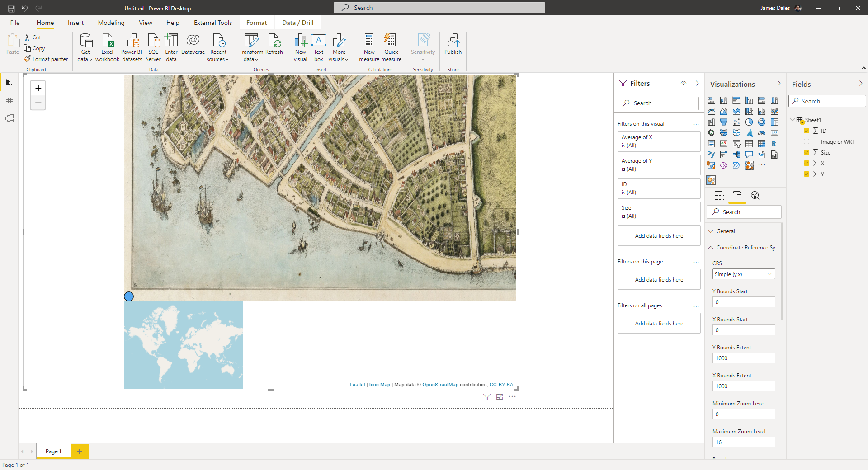Image resolution: width=868 pixels, height=470 pixels.
Task: Collapse the Sheet1 table tree
Action: tap(793, 120)
